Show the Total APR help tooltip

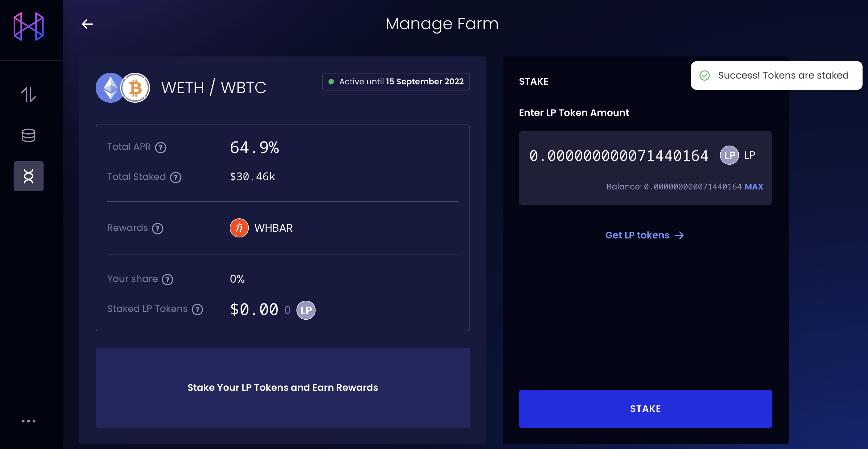pyautogui.click(x=161, y=148)
